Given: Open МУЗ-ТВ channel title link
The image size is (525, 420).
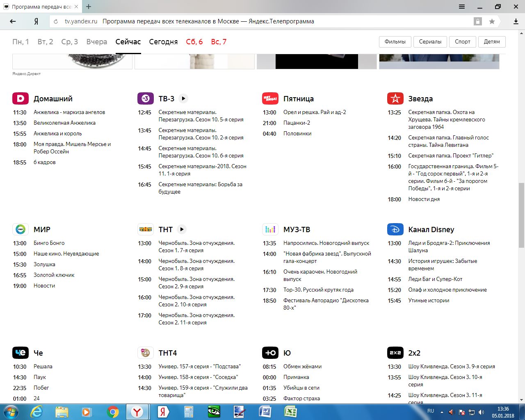Looking at the screenshot, I should click(x=297, y=229).
